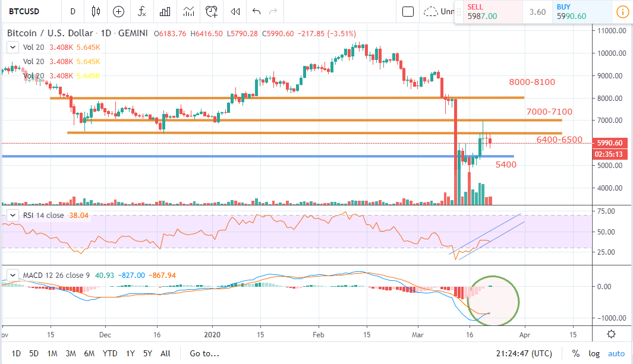Open the candlestick chart style selector
Screen dimensions: 633x364
click(x=96, y=11)
